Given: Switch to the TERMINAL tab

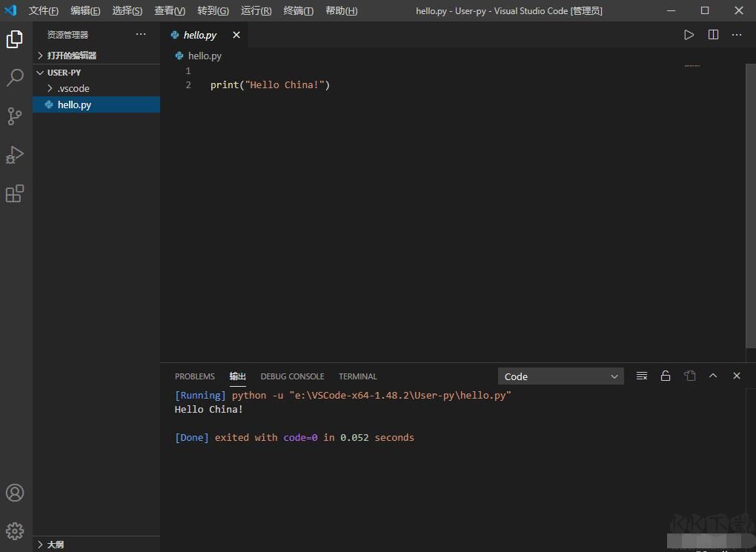Looking at the screenshot, I should 357,376.
